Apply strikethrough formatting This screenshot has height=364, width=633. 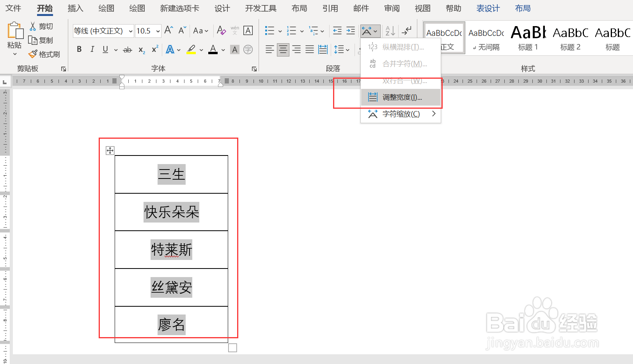[x=128, y=49]
